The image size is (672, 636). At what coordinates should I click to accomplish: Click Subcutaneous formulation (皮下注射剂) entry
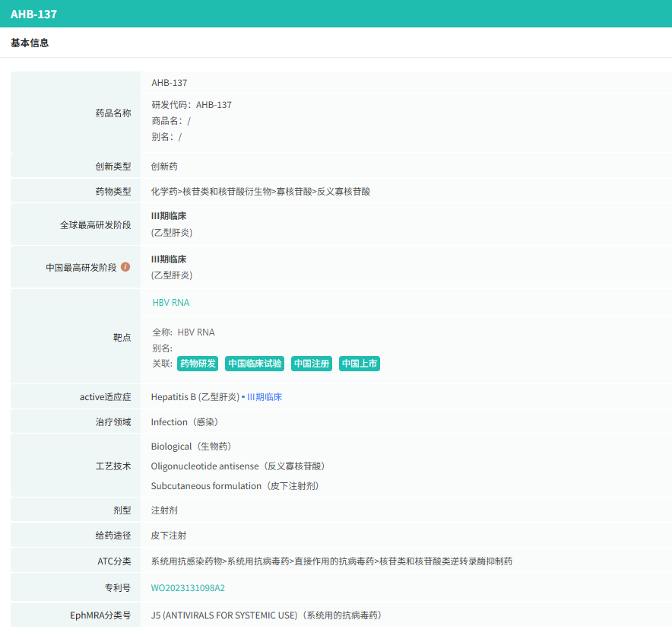[234, 486]
